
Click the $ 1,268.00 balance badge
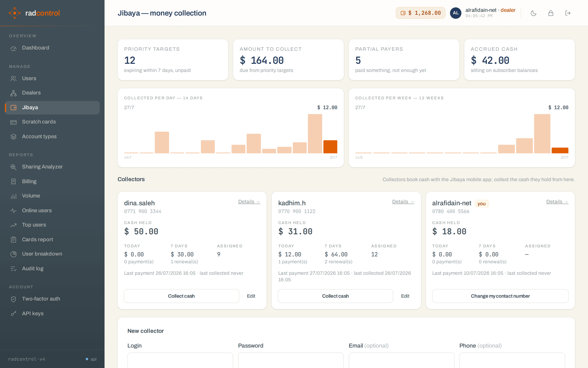click(x=421, y=13)
